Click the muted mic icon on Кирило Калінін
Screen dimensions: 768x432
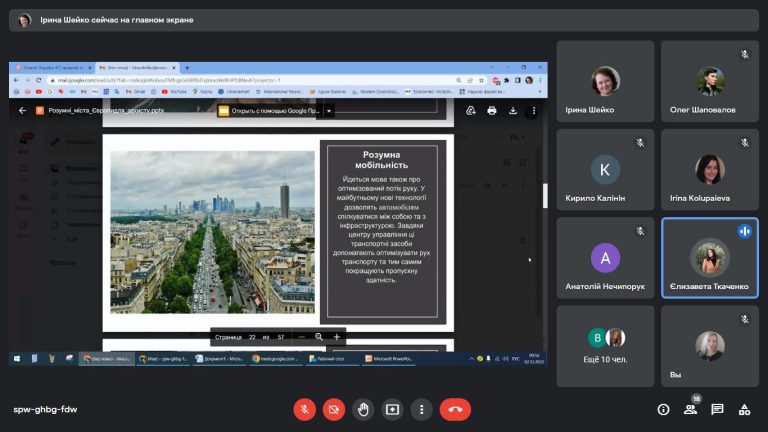640,143
